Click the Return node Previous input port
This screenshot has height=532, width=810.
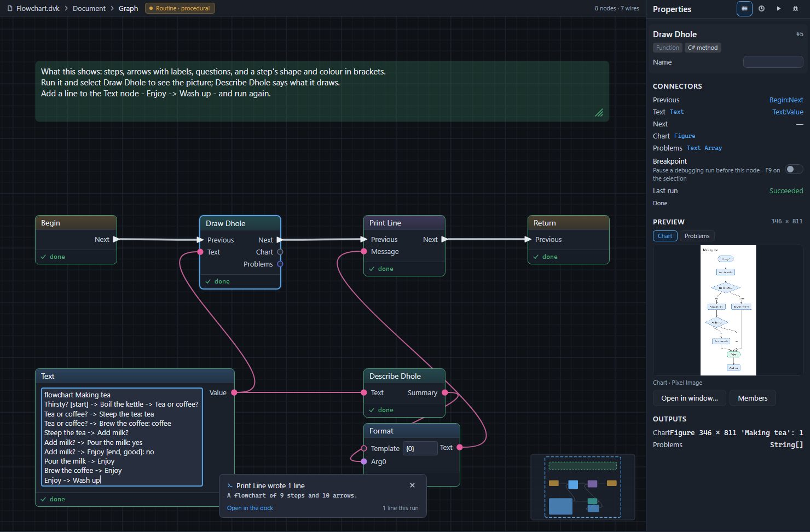528,239
